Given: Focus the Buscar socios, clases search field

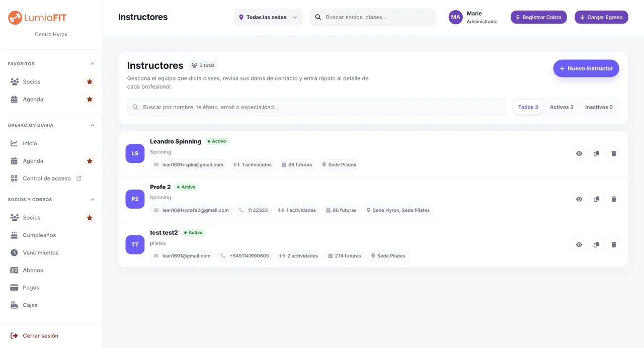Looking at the screenshot, I should (x=373, y=17).
